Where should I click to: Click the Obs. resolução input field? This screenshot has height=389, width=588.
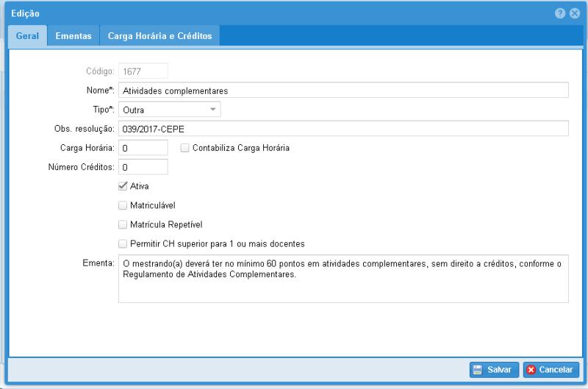(343, 129)
